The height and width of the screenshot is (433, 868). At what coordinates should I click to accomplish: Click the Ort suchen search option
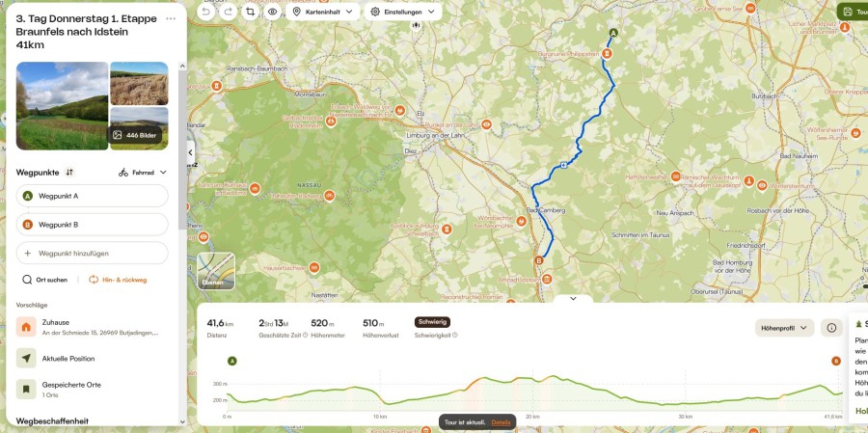[x=44, y=280]
